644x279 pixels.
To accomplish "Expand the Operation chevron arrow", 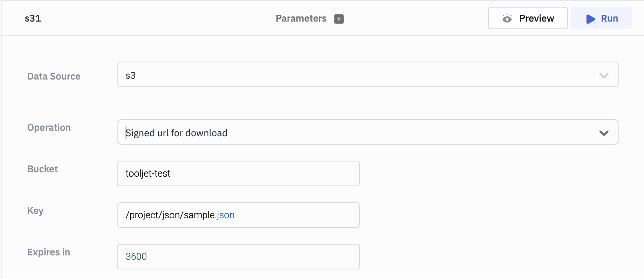I will pos(604,133).
